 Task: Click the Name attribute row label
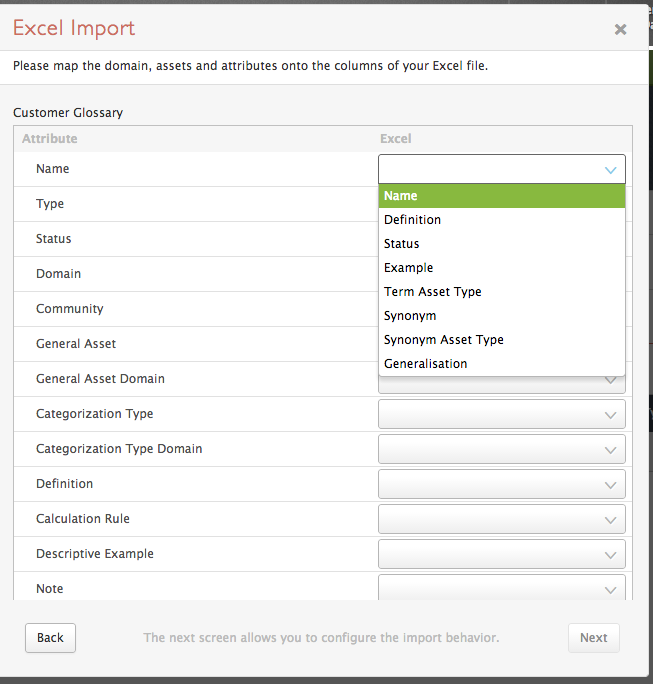point(52,169)
